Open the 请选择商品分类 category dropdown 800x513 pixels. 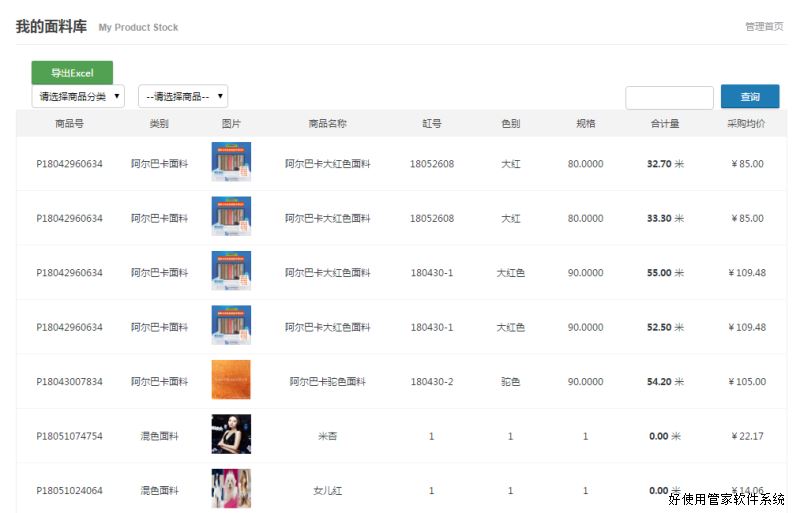click(x=78, y=97)
